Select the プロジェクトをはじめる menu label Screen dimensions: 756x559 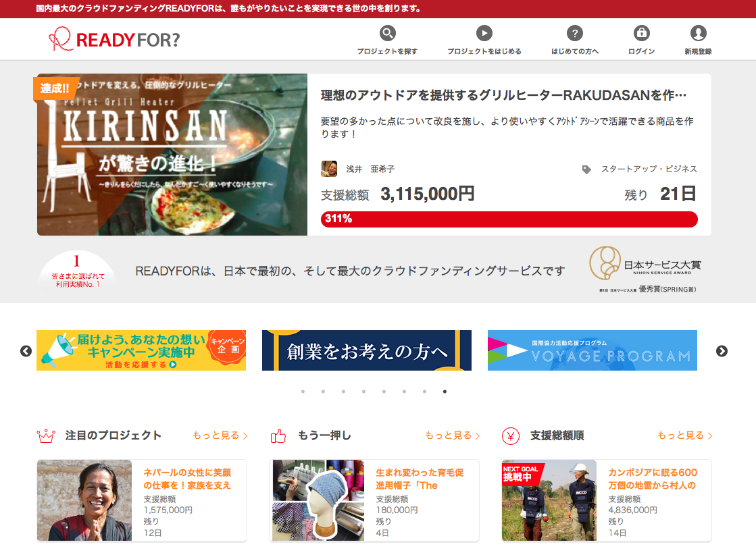coord(484,51)
